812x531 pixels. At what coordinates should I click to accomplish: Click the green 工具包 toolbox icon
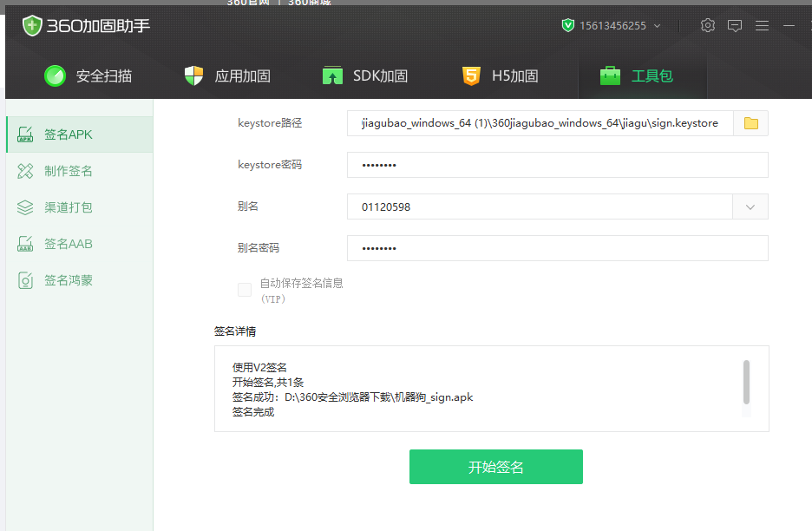pos(610,75)
